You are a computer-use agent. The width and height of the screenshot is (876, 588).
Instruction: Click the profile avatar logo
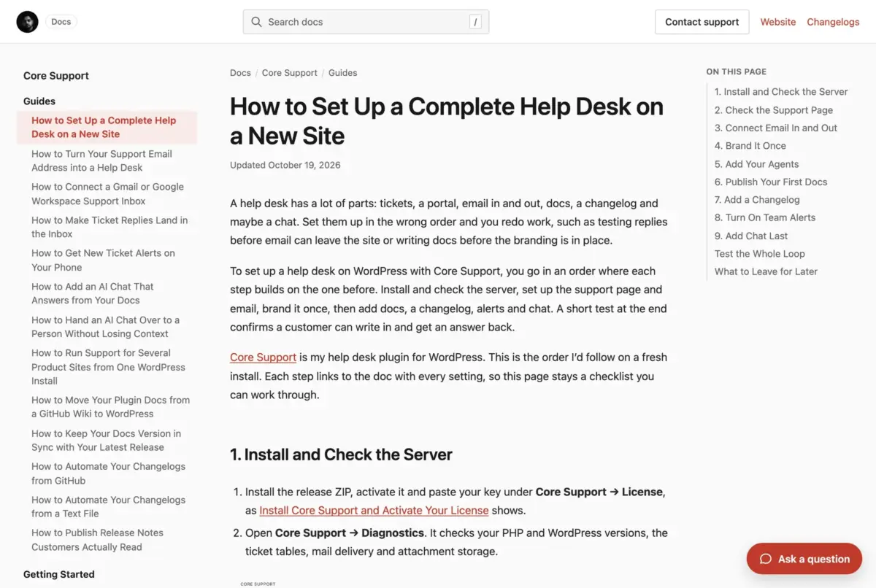click(27, 22)
